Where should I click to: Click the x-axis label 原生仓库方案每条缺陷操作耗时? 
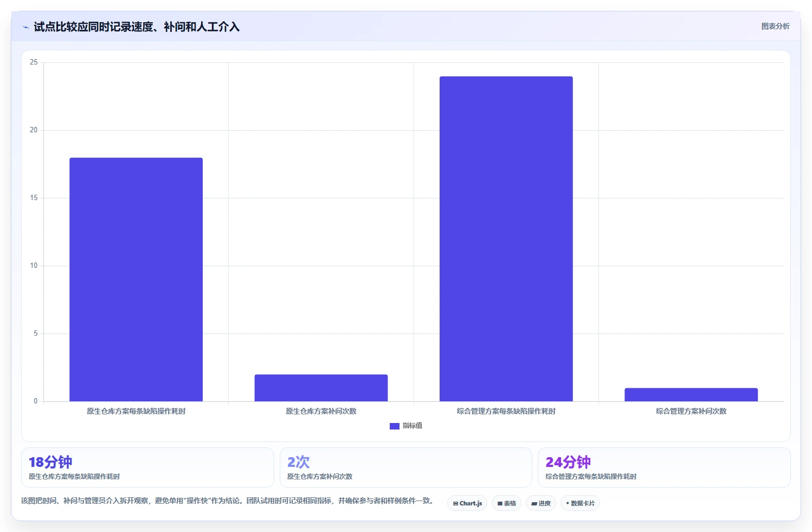136,411
